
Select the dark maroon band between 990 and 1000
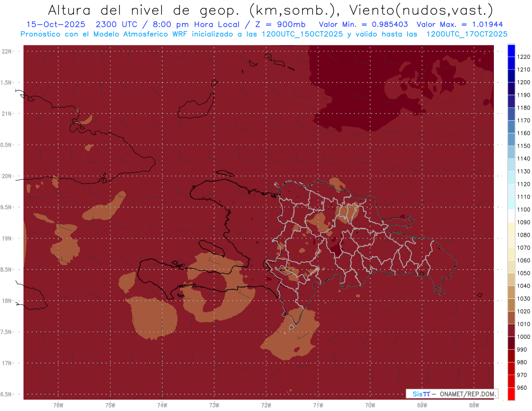point(511,343)
